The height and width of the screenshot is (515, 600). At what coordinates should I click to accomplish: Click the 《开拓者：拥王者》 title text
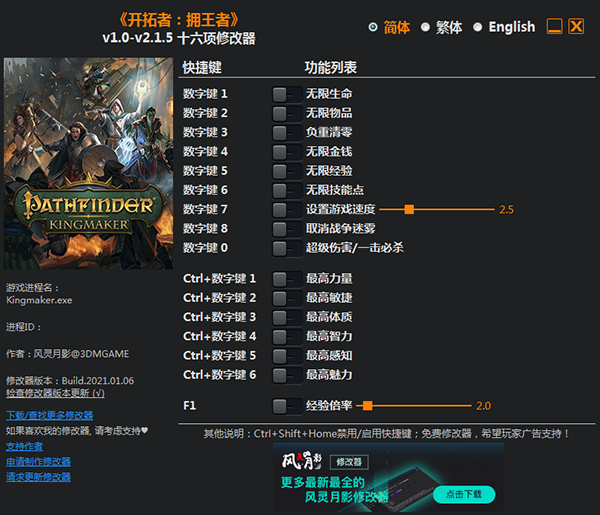pyautogui.click(x=179, y=20)
